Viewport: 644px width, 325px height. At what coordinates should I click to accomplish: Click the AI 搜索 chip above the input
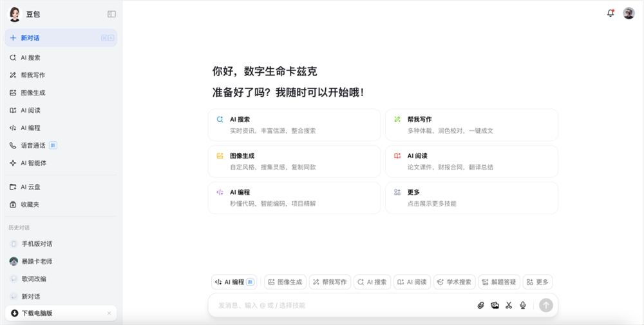point(372,282)
